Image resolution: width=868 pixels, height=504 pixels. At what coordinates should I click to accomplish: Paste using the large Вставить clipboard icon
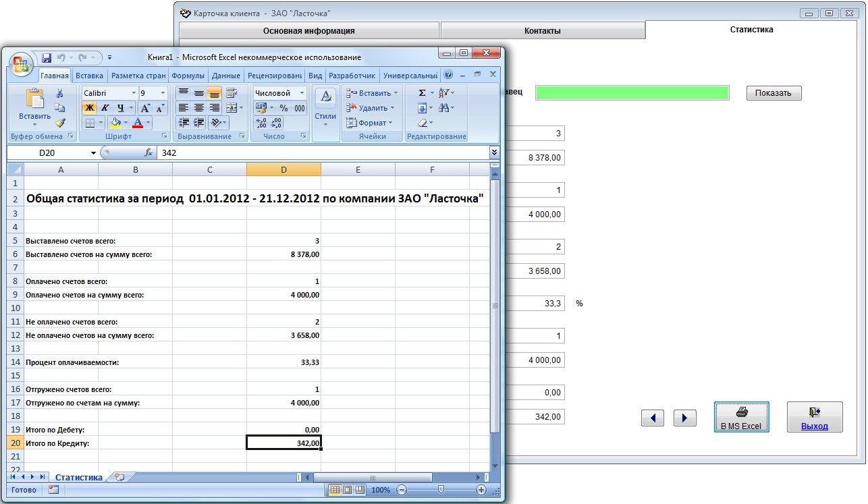point(34,99)
